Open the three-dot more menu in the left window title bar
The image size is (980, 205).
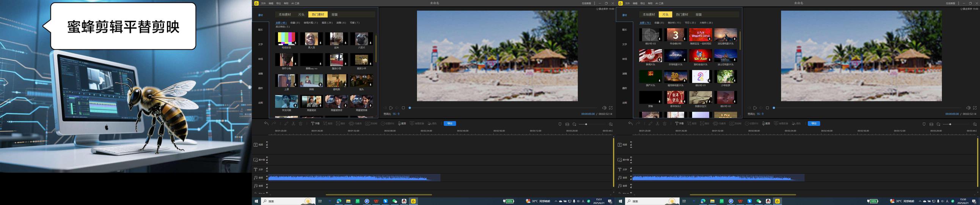point(595,3)
